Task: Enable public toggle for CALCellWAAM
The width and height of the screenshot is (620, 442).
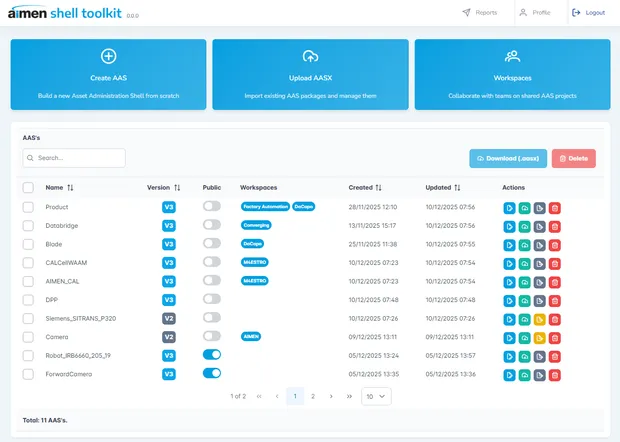Action: tap(211, 263)
